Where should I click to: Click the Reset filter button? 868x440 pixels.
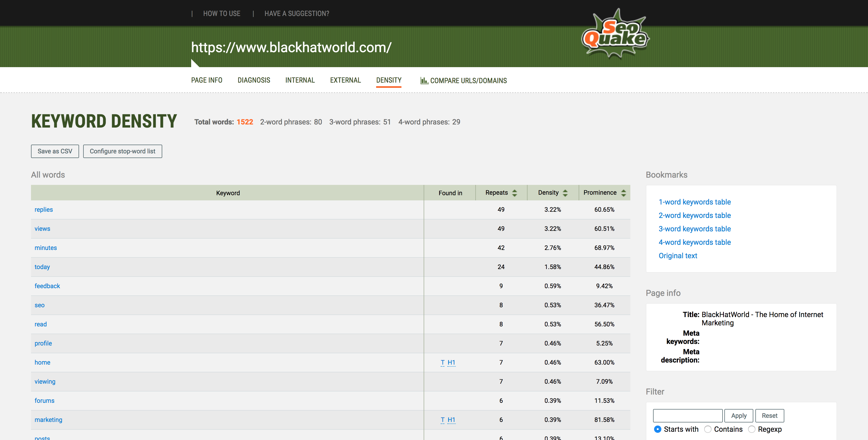pyautogui.click(x=770, y=416)
